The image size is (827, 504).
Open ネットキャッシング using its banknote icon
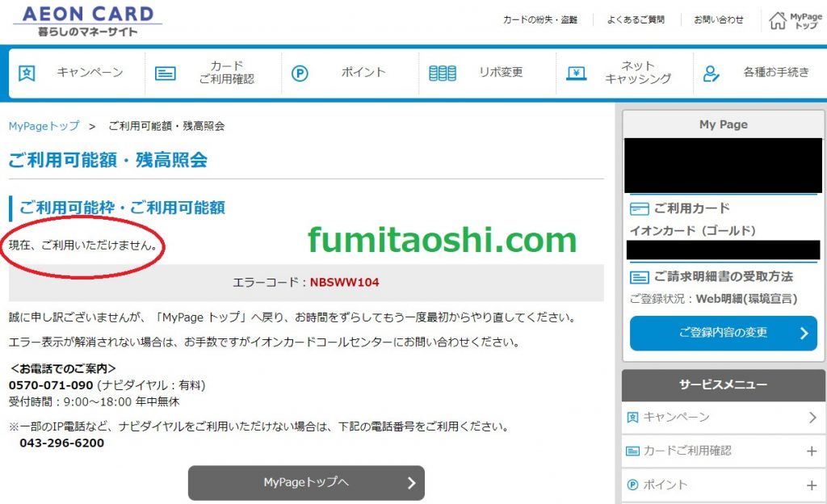[x=577, y=73]
